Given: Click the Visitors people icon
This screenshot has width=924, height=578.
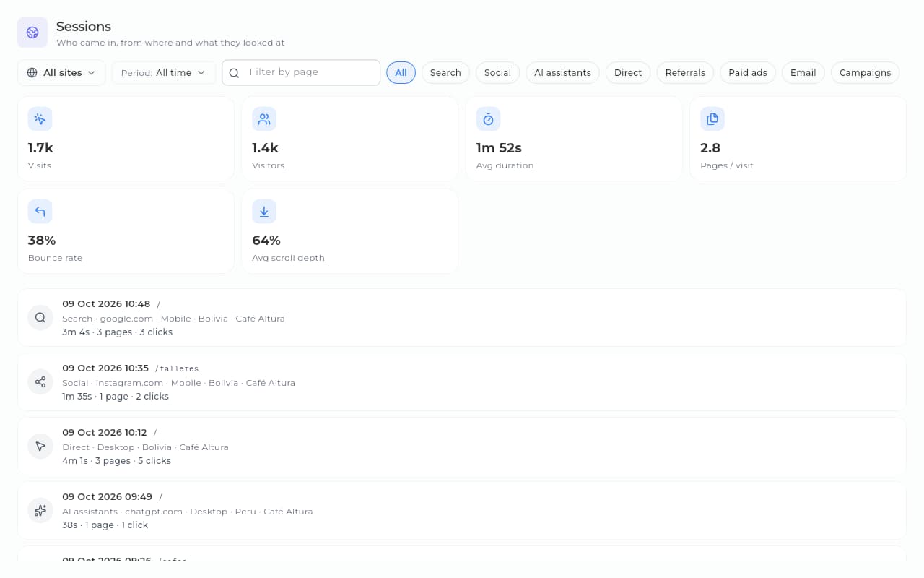Looking at the screenshot, I should [264, 119].
